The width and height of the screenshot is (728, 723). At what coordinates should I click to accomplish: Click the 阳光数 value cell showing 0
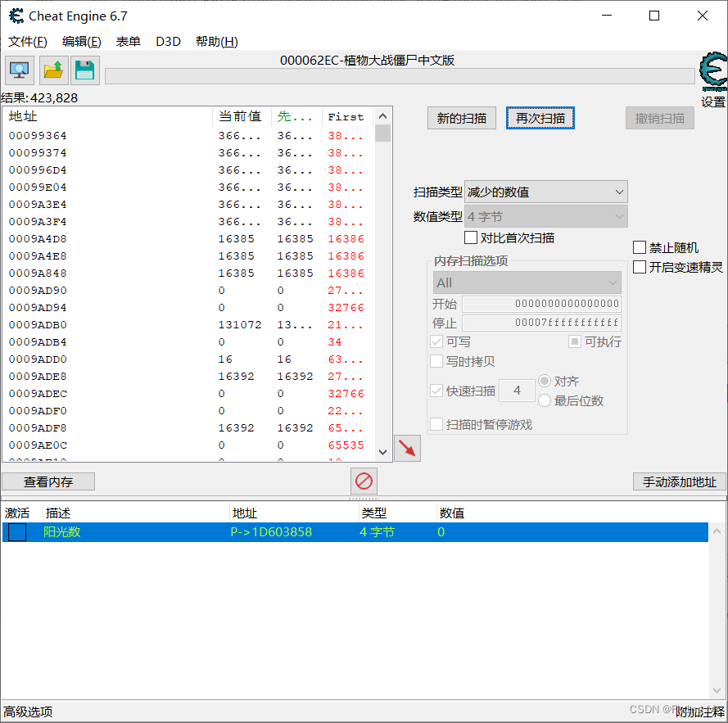(x=441, y=532)
